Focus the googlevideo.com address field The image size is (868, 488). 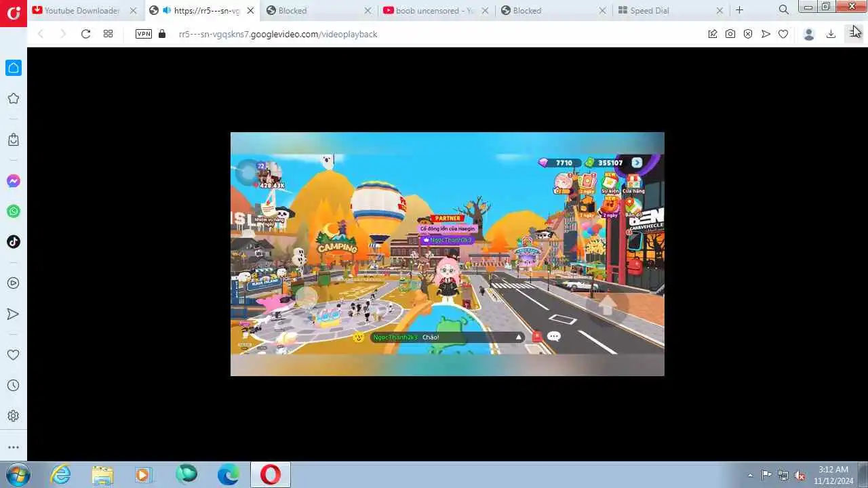(x=434, y=34)
